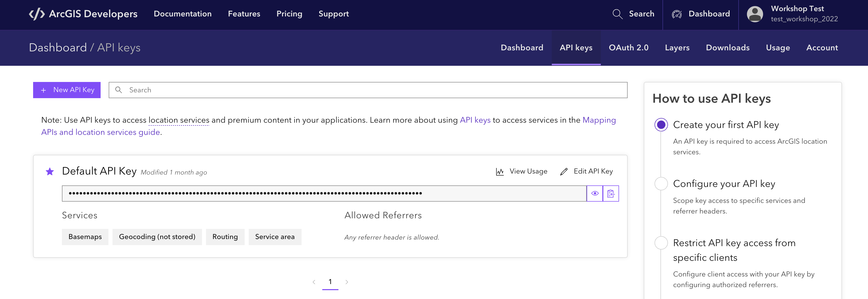Copy API key with clipboard icon

point(611,194)
